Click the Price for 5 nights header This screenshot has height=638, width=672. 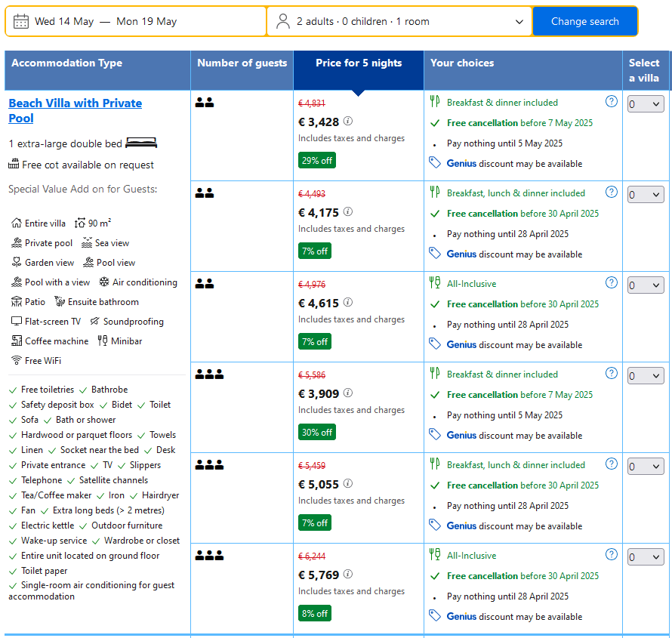[359, 63]
